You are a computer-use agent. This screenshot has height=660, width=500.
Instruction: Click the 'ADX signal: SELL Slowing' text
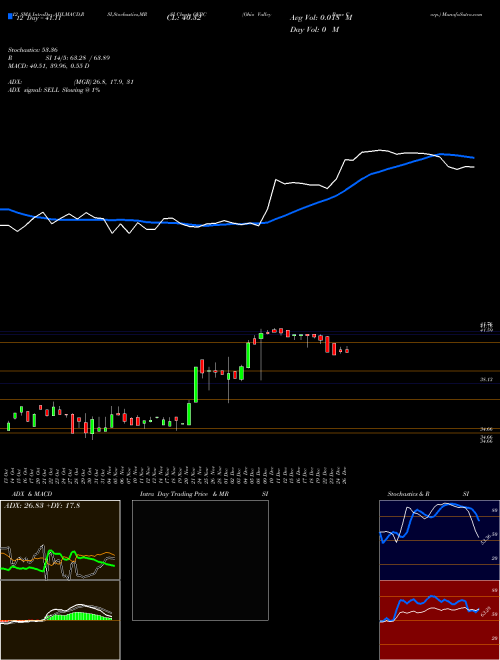click(x=45, y=90)
